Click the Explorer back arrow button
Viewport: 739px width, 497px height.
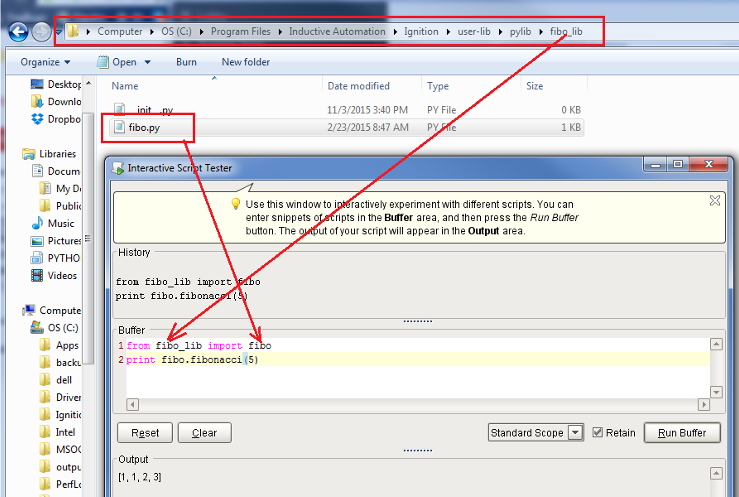pos(19,32)
